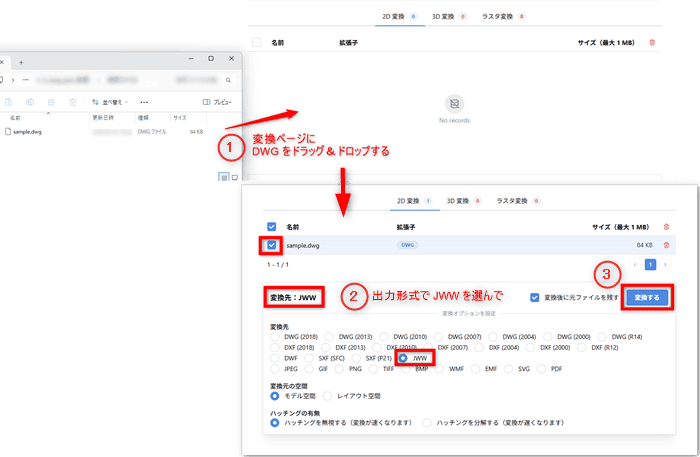This screenshot has height=457, width=700.
Task: Open a new tab in File Explorer
Action: (x=21, y=62)
